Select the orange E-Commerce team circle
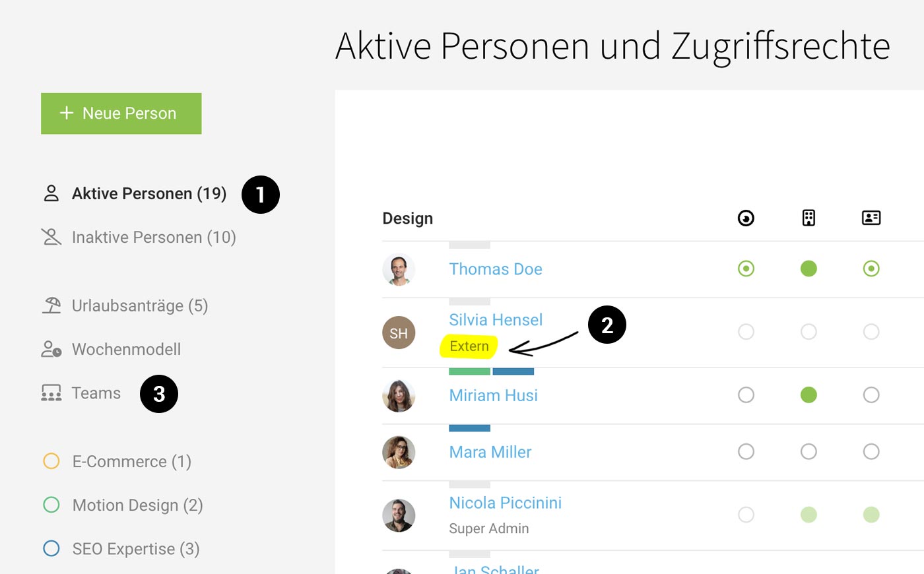 tap(51, 461)
